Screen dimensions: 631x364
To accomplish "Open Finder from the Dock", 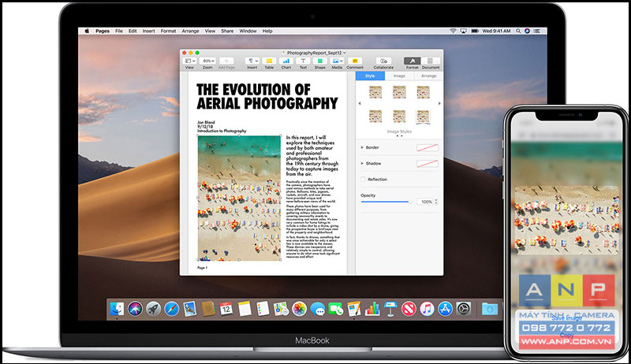I will coord(117,309).
